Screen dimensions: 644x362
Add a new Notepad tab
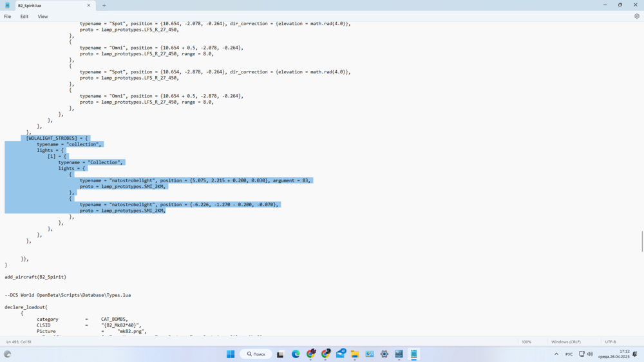click(104, 5)
